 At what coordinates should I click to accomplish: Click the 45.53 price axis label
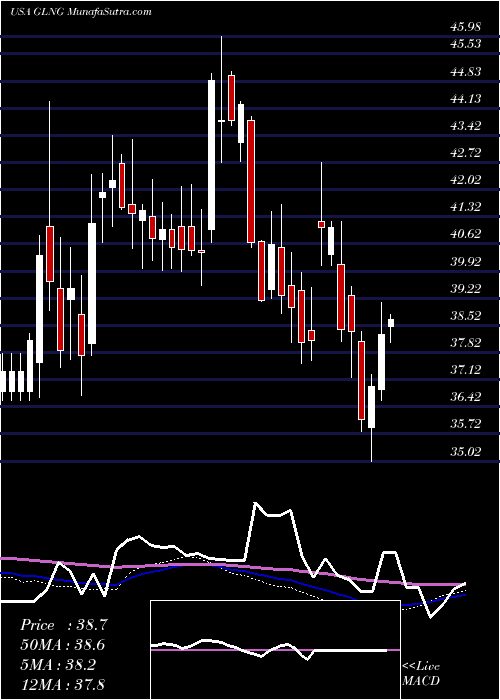click(x=465, y=44)
